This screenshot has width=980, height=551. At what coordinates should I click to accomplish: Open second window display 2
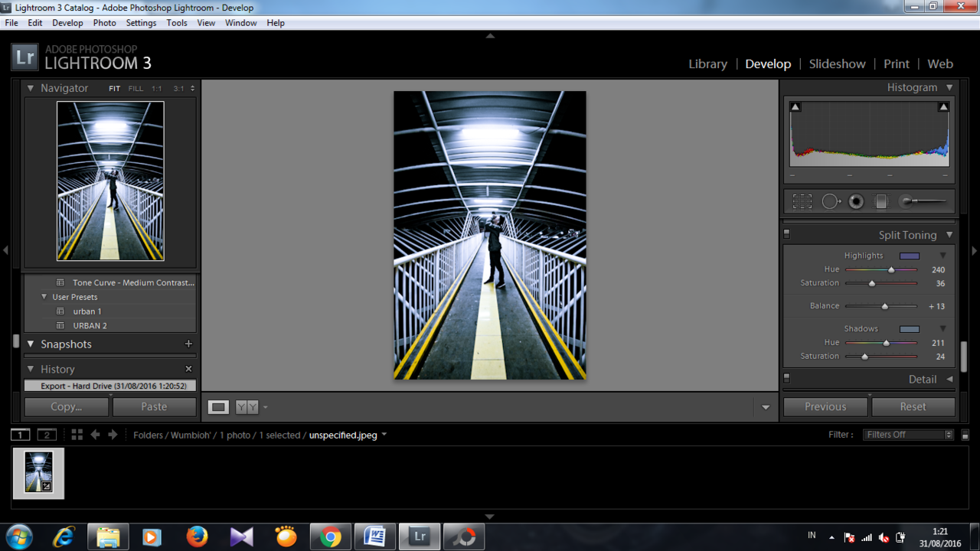47,435
